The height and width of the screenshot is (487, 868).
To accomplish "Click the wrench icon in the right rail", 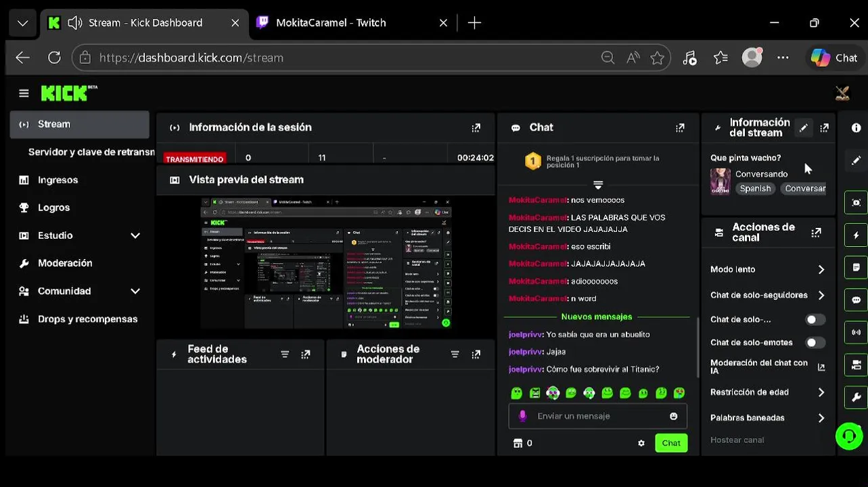I will pyautogui.click(x=856, y=397).
